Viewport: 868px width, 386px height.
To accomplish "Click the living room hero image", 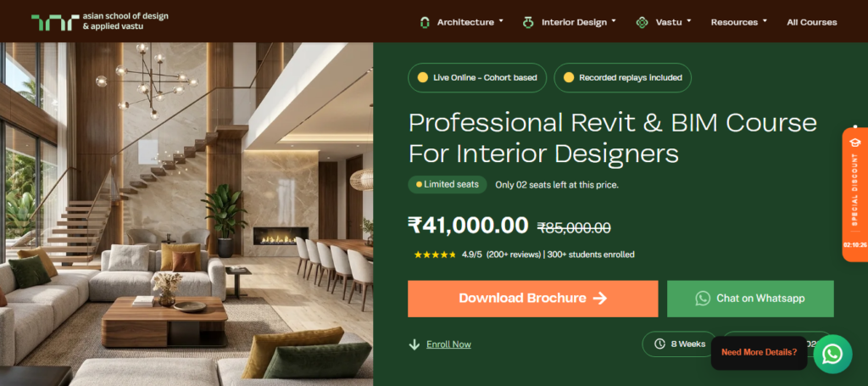I will pos(186,214).
